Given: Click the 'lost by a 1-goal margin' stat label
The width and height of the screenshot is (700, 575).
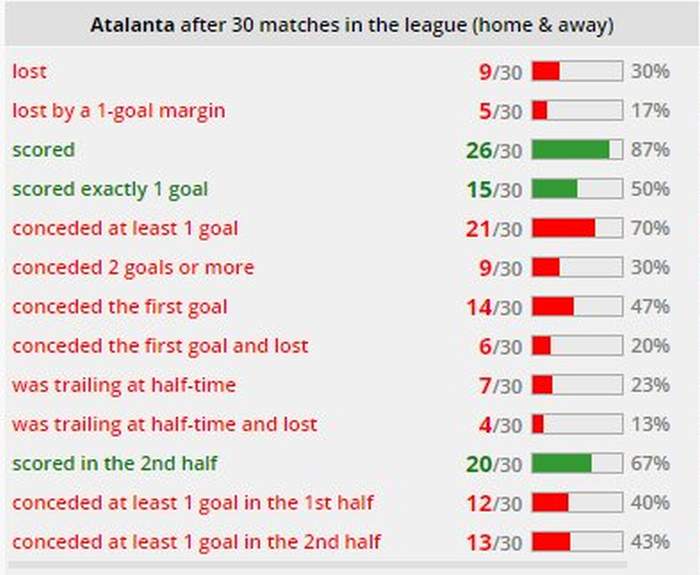Looking at the screenshot, I should (x=118, y=111).
